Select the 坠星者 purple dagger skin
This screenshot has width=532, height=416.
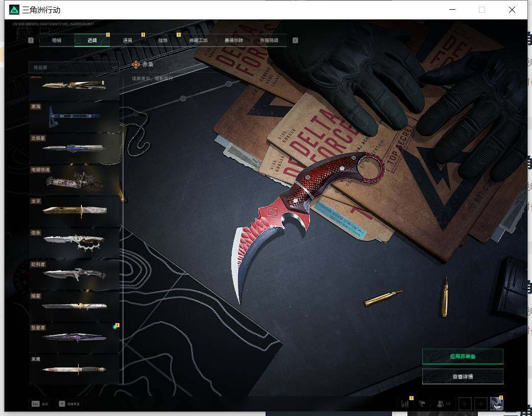pos(75,337)
